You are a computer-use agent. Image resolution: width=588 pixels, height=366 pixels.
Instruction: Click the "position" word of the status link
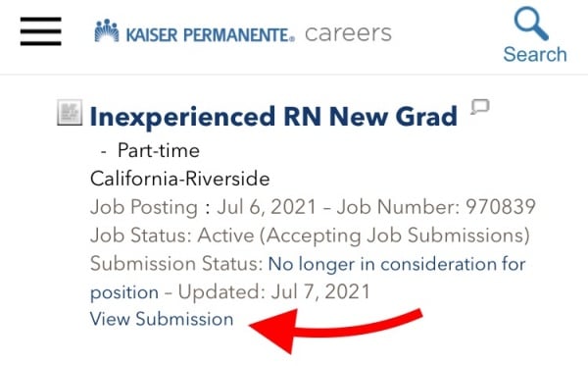pos(124,293)
